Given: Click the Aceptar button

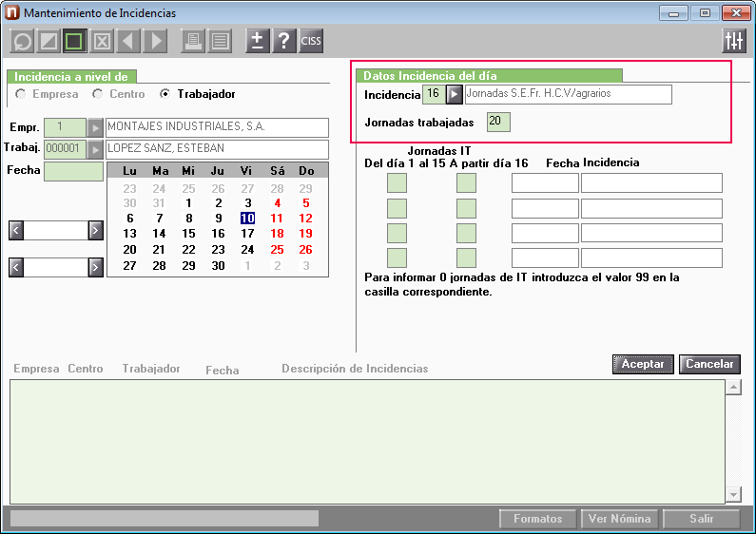Looking at the screenshot, I should click(643, 364).
